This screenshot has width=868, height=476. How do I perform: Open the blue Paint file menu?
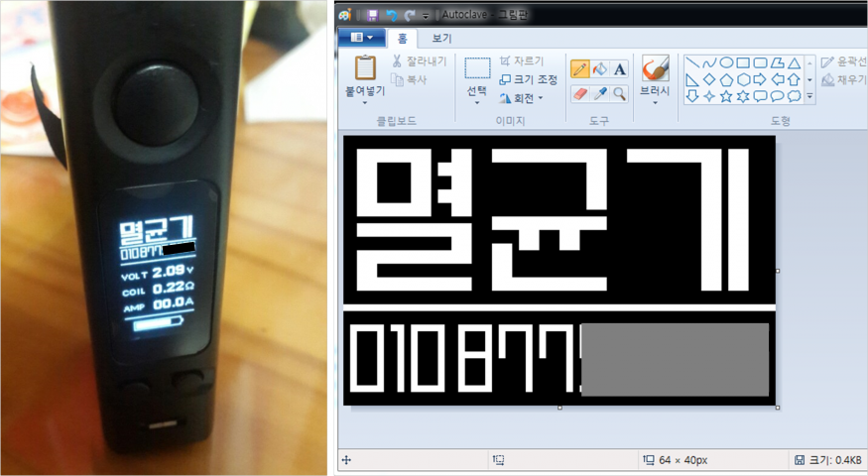tap(361, 39)
